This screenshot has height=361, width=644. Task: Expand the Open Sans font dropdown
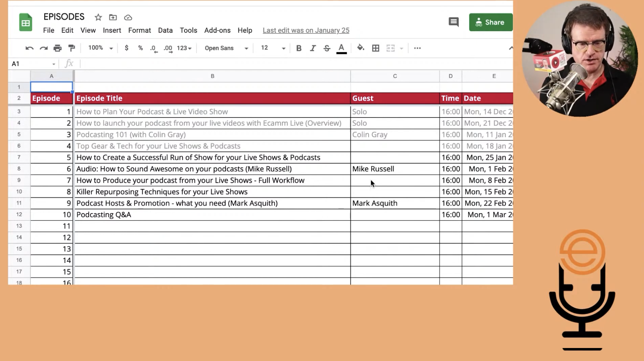pos(226,48)
